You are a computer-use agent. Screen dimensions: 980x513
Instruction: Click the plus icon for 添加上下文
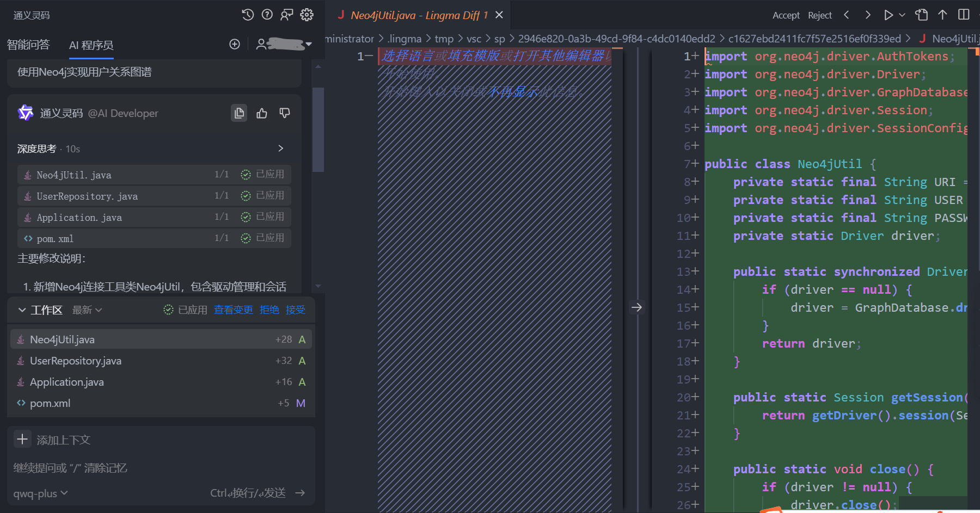(22, 439)
